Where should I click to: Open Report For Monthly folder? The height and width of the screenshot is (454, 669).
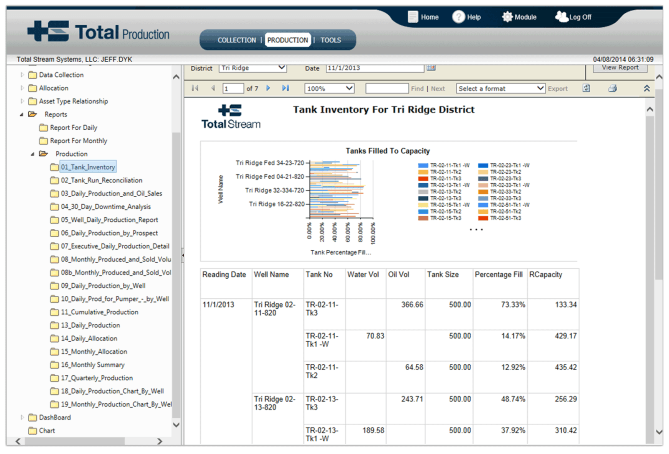tap(79, 141)
